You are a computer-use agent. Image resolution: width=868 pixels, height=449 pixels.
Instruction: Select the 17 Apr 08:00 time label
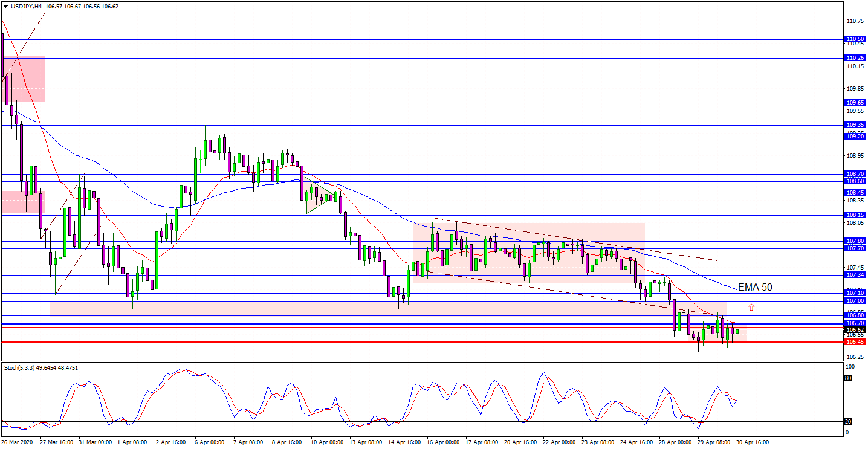pyautogui.click(x=482, y=442)
